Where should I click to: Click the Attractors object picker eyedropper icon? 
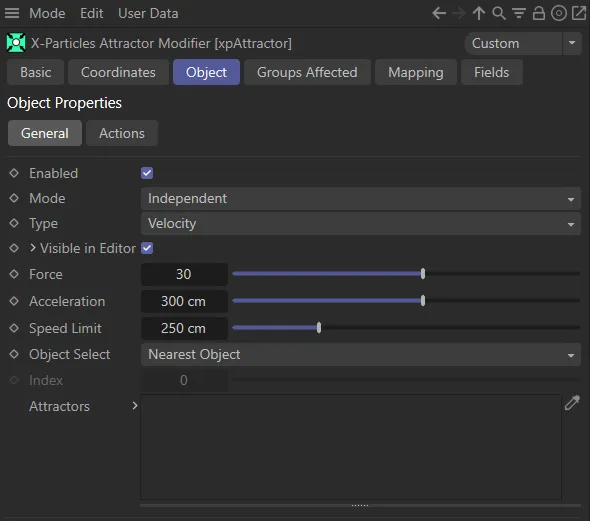[x=572, y=403]
